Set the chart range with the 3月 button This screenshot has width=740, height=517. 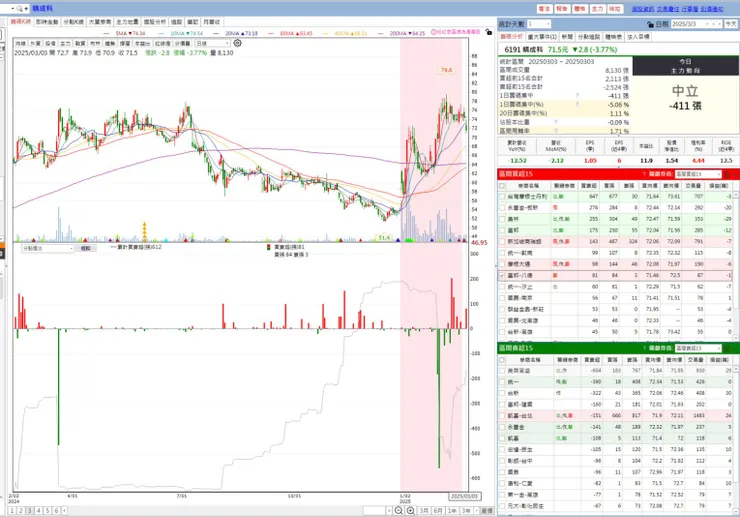[x=424, y=510]
